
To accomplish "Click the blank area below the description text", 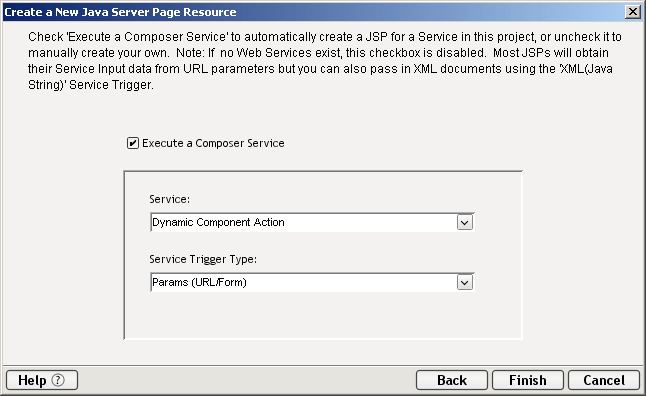I will point(323,113).
